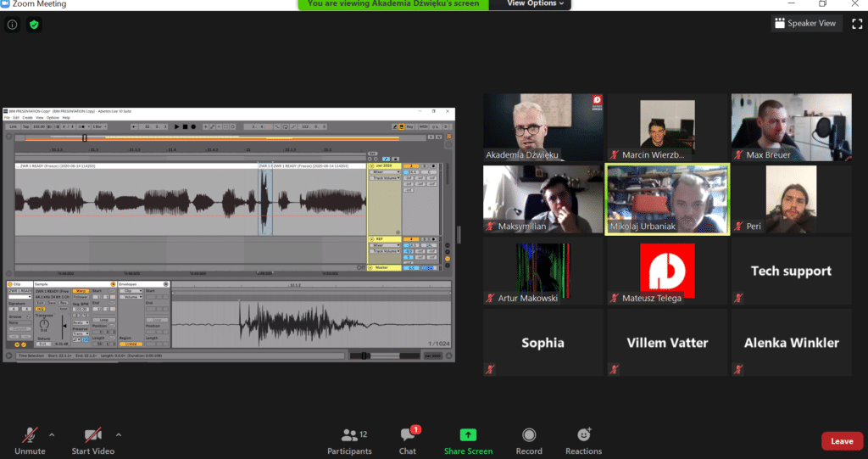The width and height of the screenshot is (868, 459).
Task: Toggle the metronome in Ableton
Action: [x=82, y=127]
